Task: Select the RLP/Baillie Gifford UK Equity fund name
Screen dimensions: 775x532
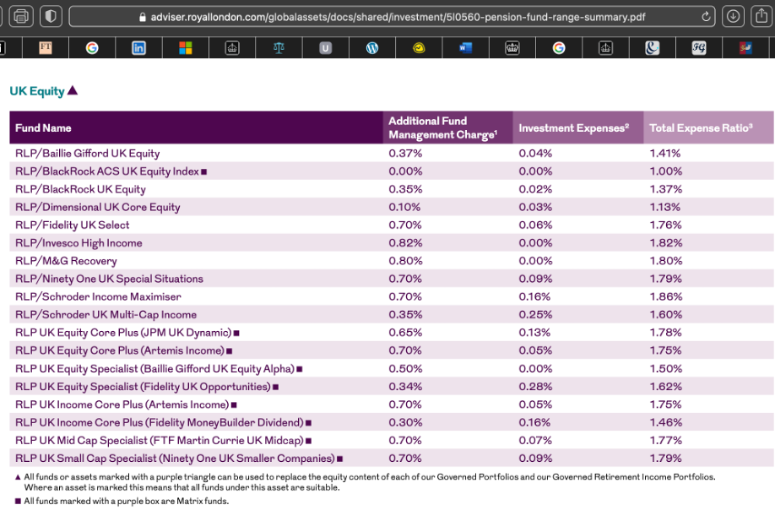Action: tap(88, 154)
